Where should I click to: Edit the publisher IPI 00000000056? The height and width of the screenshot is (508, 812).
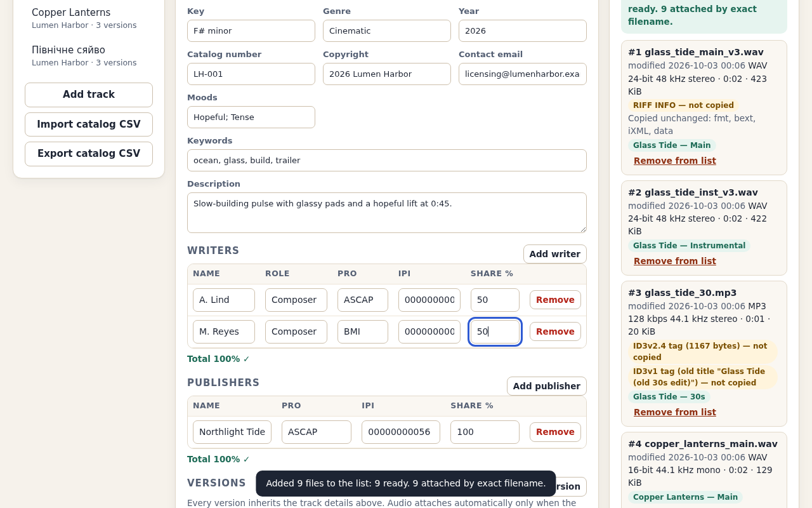point(401,432)
